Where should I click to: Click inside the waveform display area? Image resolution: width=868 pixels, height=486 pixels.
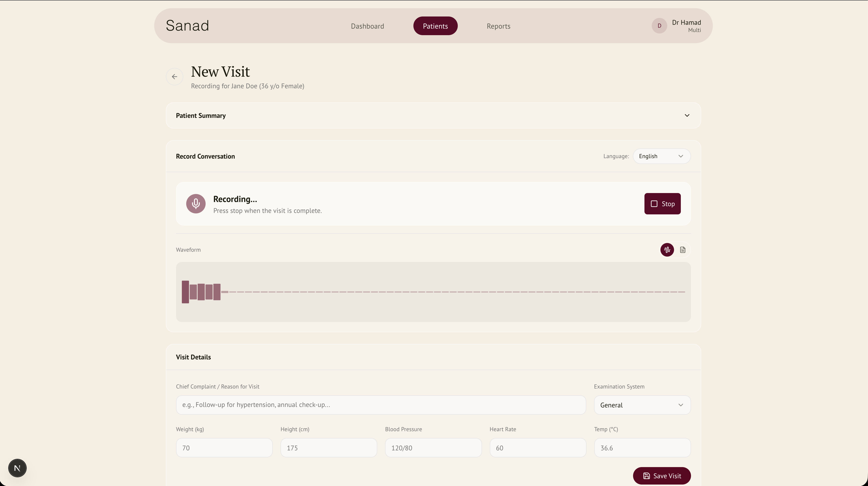click(x=433, y=292)
